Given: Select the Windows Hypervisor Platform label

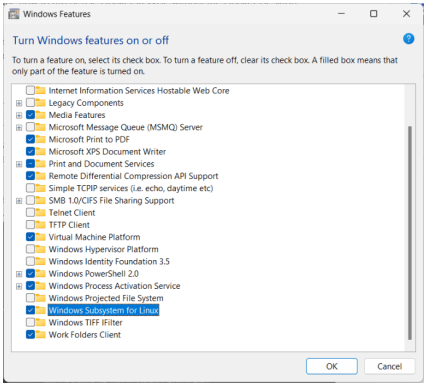Looking at the screenshot, I should pyautogui.click(x=104, y=249).
